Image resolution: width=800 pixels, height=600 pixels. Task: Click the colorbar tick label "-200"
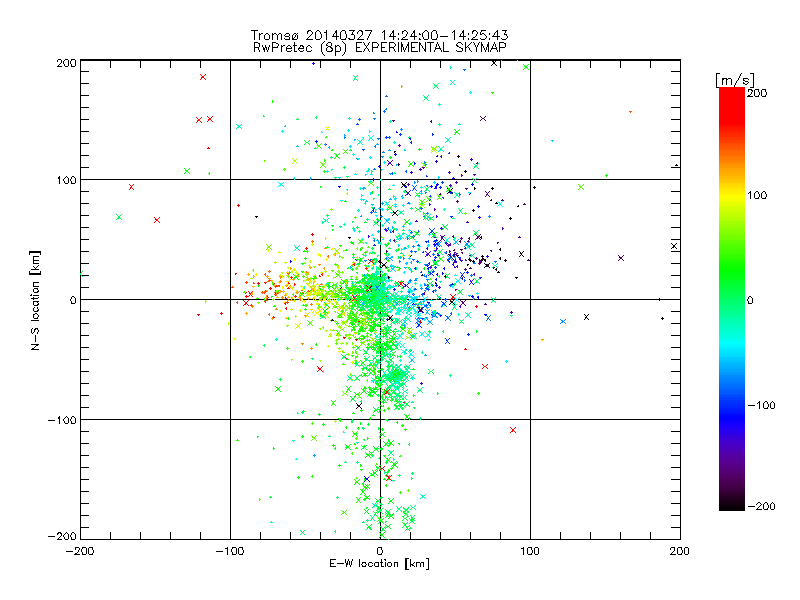tap(761, 507)
